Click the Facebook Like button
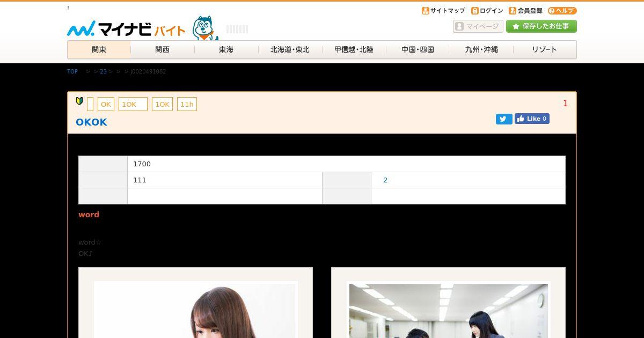644x338 pixels. pyautogui.click(x=532, y=119)
